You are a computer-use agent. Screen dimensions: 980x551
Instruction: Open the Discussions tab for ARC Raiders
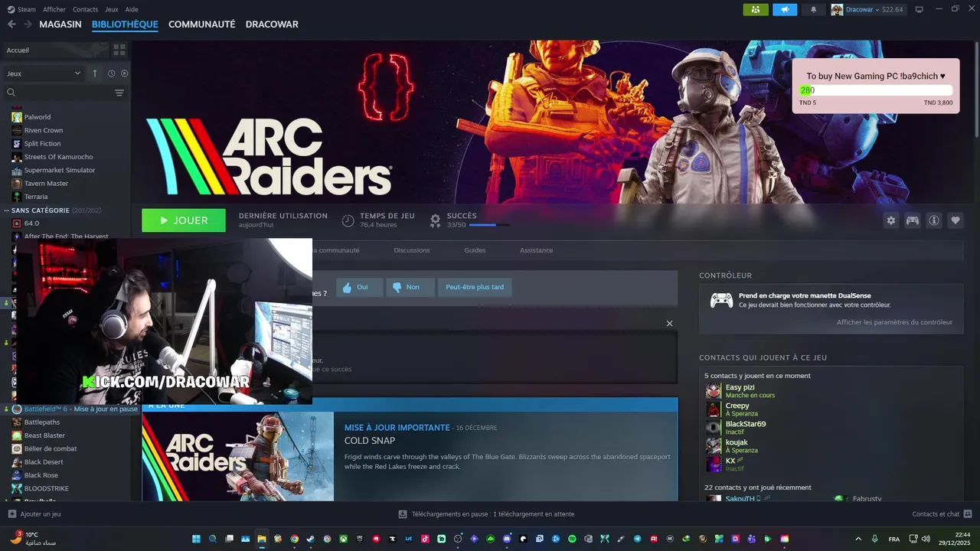(412, 250)
